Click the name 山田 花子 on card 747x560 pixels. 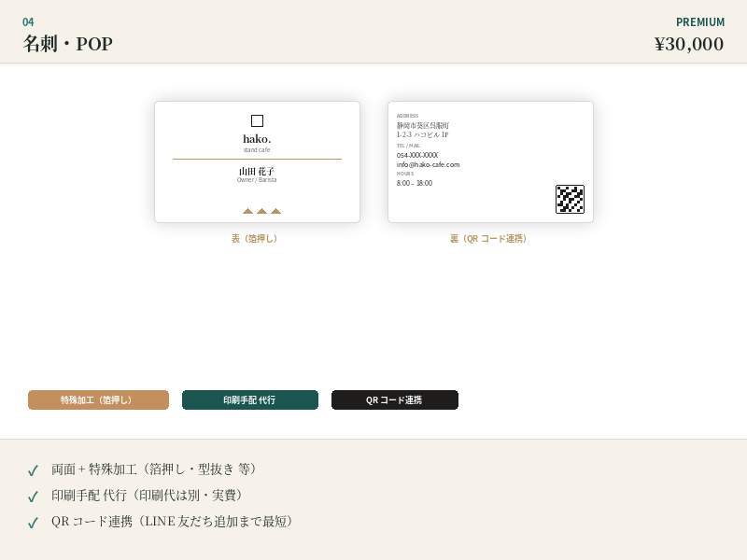point(257,171)
